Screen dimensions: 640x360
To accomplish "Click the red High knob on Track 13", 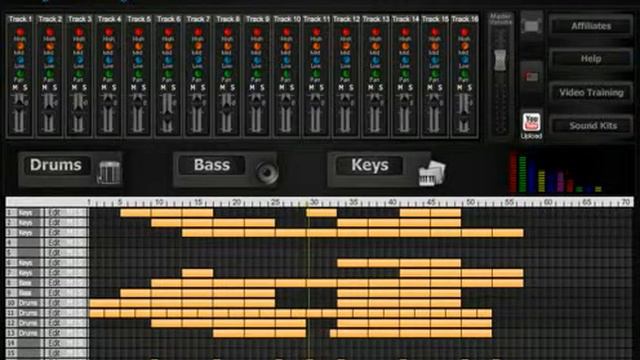I will [x=376, y=32].
